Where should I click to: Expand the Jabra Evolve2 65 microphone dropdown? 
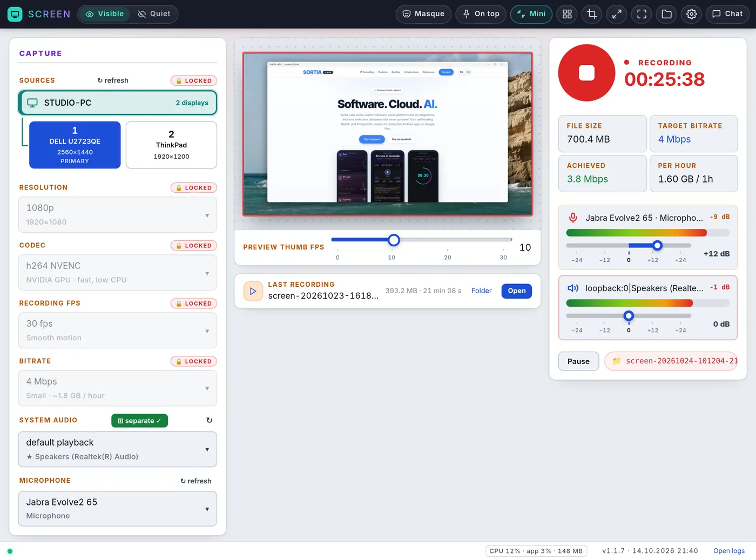[x=118, y=509]
